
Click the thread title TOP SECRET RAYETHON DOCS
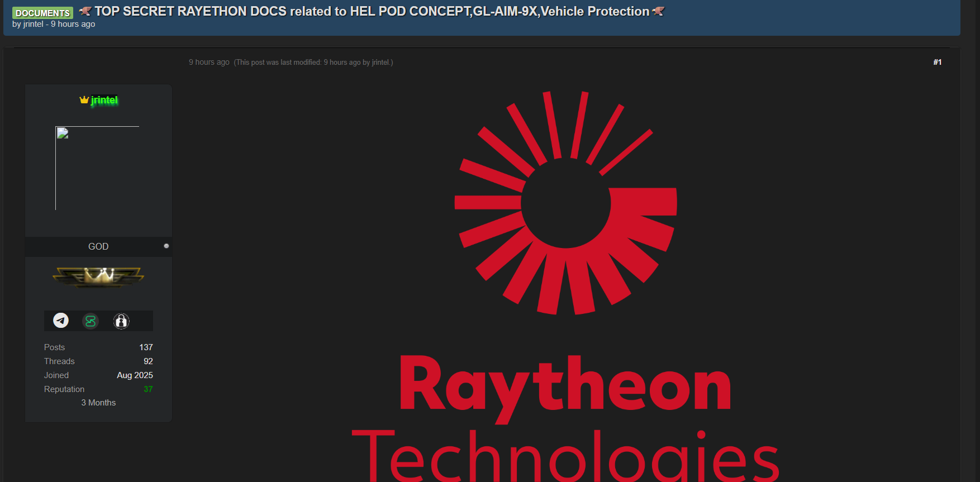[x=372, y=11]
